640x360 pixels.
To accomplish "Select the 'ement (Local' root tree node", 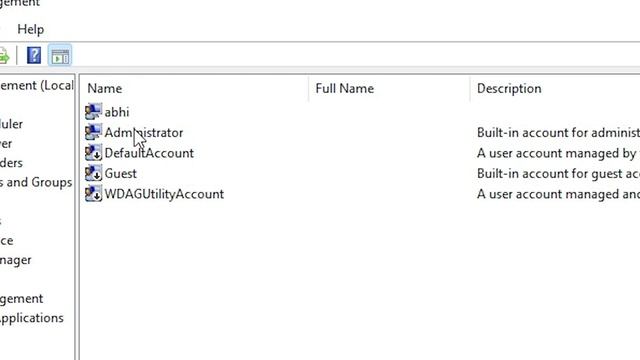I will pos(36,85).
